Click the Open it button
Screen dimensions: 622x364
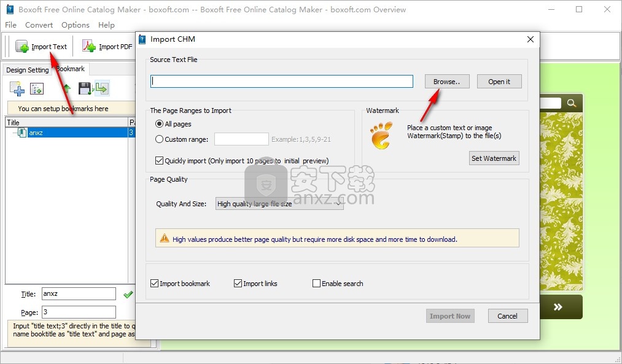[x=499, y=81]
